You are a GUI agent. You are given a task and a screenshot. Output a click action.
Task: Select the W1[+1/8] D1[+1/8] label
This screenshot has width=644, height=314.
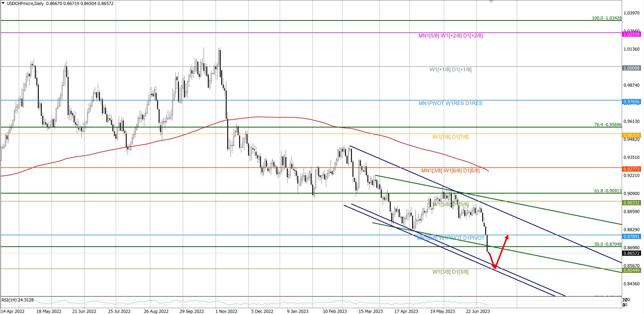pyautogui.click(x=450, y=70)
